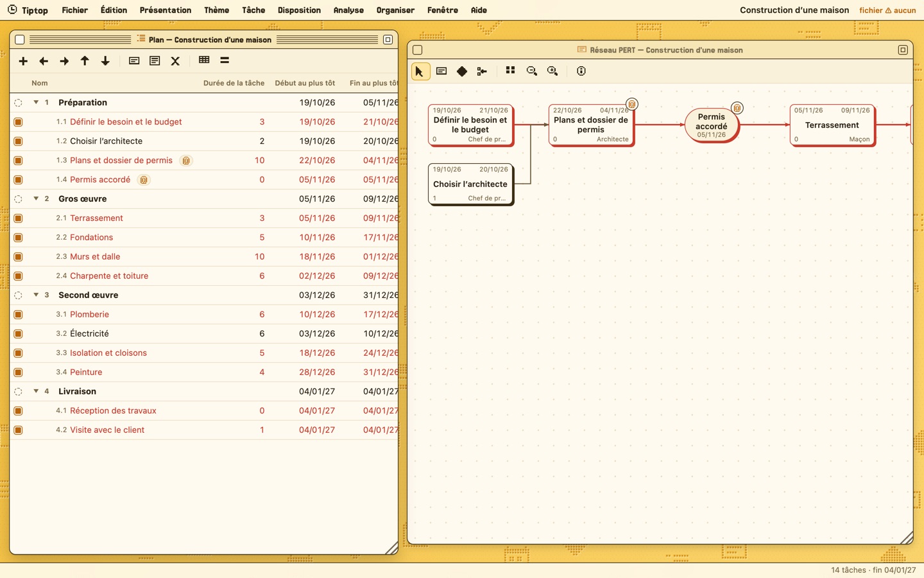The height and width of the screenshot is (578, 924).
Task: Toggle checkbox for Choisir l'architecte row
Action: point(19,141)
